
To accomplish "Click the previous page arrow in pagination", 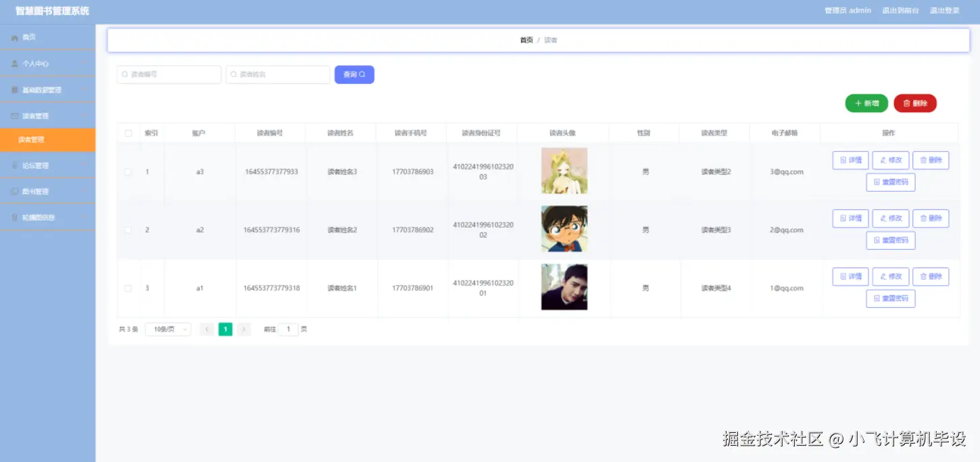I will (x=207, y=329).
